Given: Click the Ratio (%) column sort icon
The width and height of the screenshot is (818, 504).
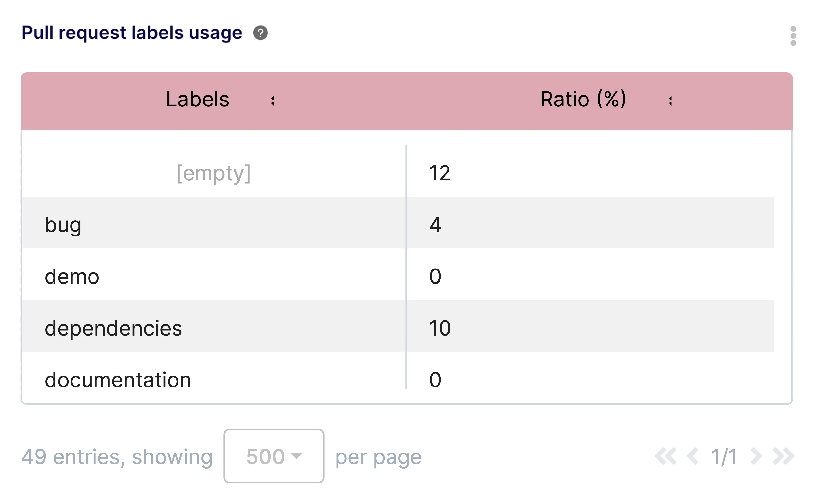Looking at the screenshot, I should pos(670,100).
